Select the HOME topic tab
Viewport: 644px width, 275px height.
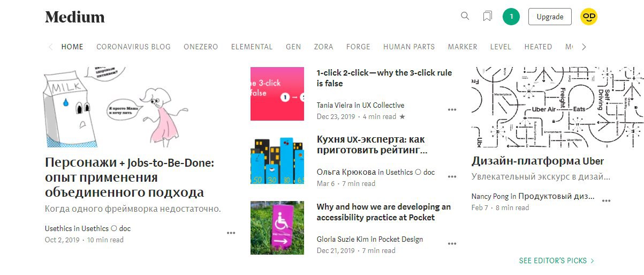pos(72,47)
